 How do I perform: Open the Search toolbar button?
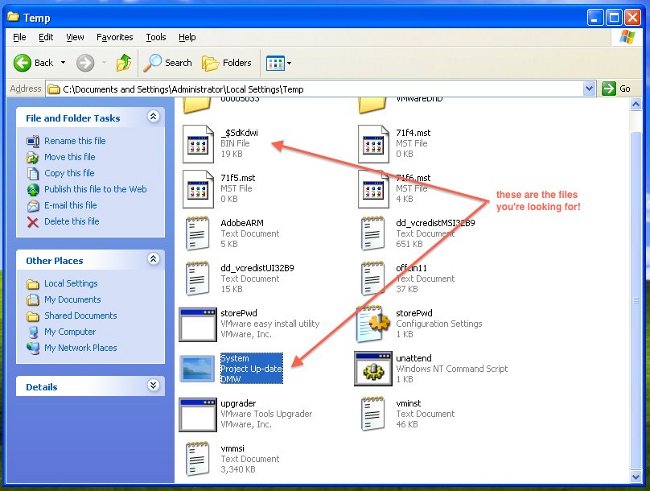168,62
